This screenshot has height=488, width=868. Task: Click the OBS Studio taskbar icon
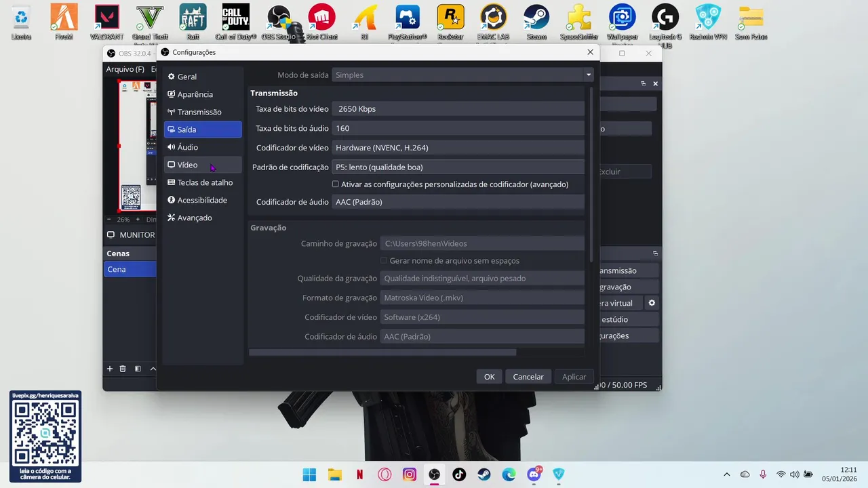point(434,474)
